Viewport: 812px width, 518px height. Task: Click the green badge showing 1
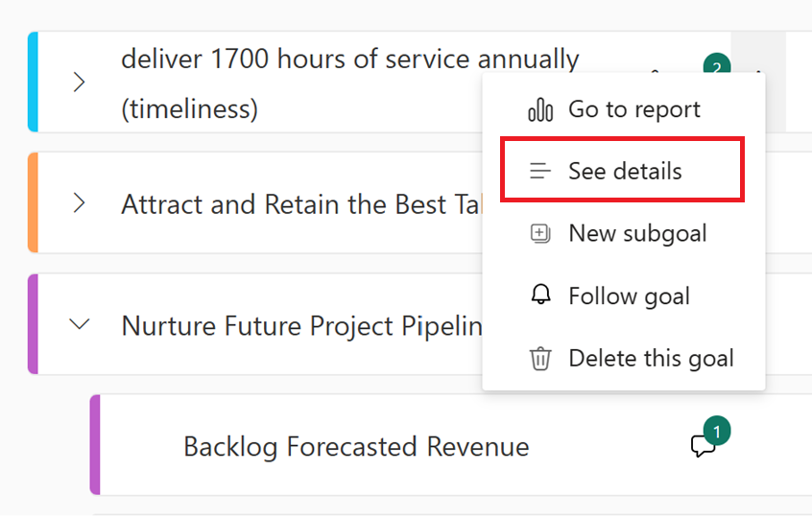tap(716, 433)
